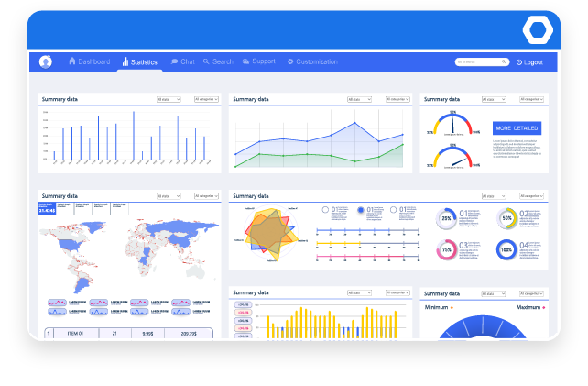This screenshot has width=588, height=386.
Task: Click the Logout link text
Action: 533,62
